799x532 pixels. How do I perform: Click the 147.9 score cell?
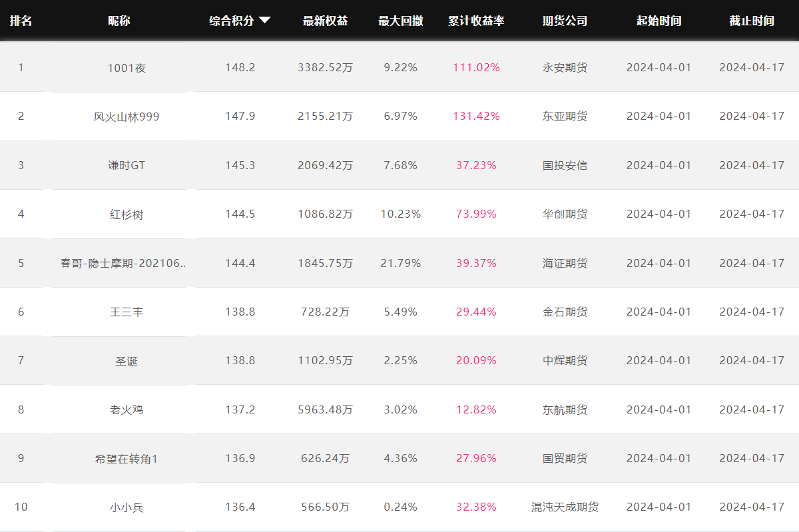[240, 116]
